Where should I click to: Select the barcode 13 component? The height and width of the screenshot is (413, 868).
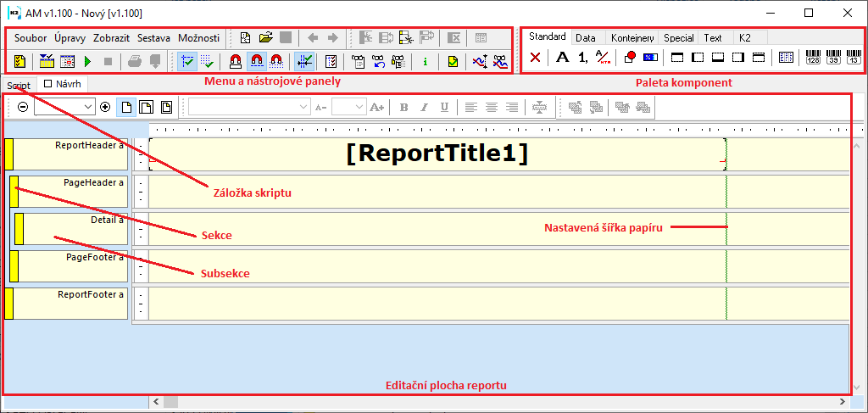coord(854,57)
